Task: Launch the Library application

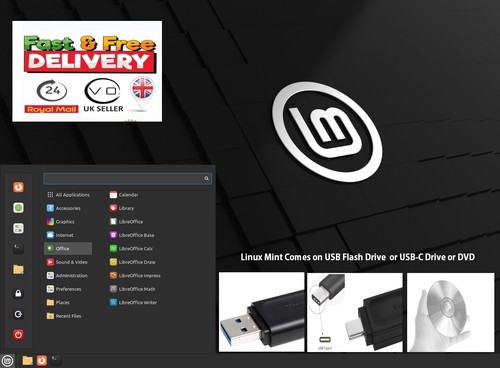Action: click(122, 208)
